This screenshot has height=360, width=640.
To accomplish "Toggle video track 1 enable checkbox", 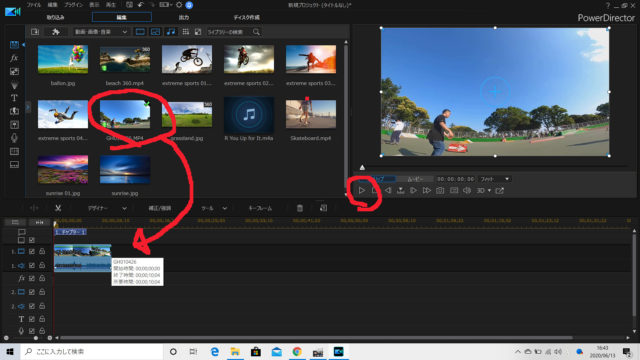I will (32, 251).
